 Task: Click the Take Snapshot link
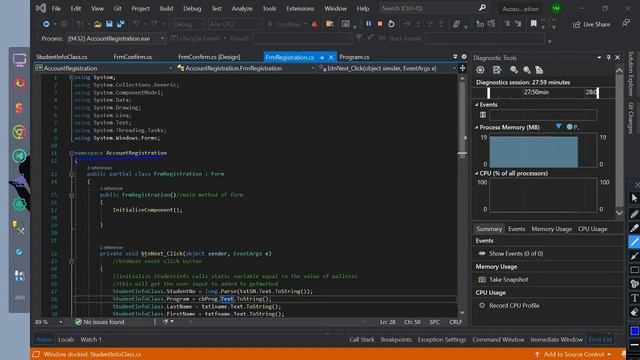coord(509,280)
